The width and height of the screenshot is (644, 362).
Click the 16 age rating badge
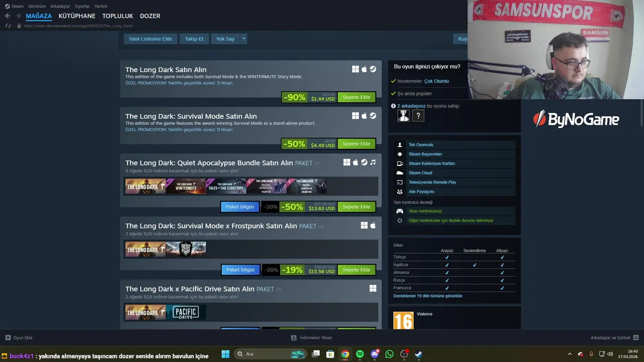coord(404,321)
